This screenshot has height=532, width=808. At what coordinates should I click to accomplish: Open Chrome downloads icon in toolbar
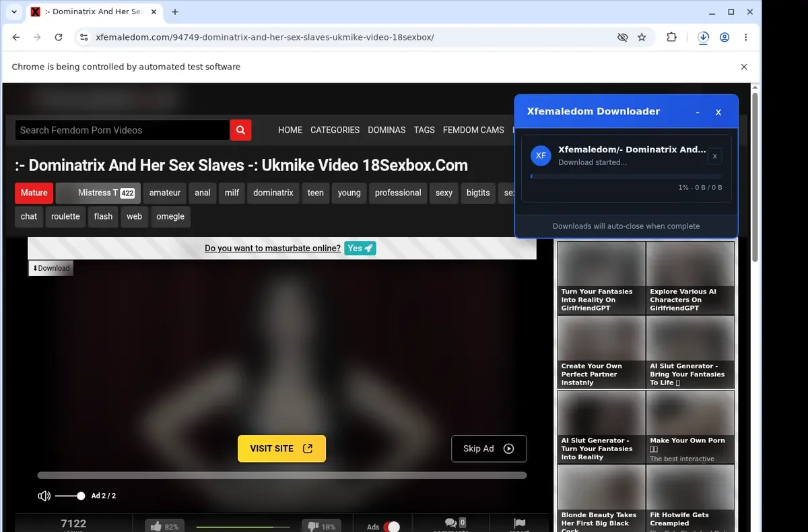[x=703, y=37]
